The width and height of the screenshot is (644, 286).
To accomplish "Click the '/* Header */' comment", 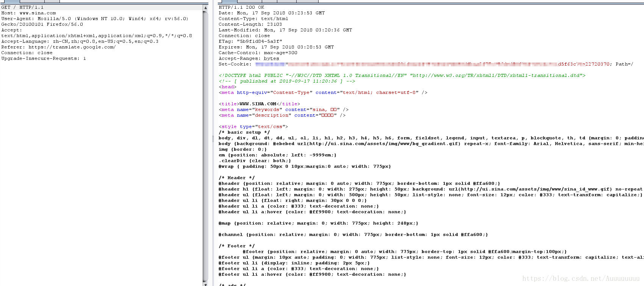I will [237, 178].
